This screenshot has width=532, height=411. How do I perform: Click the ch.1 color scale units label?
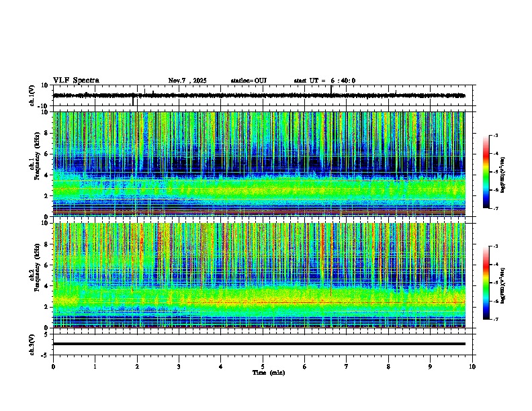(503, 175)
